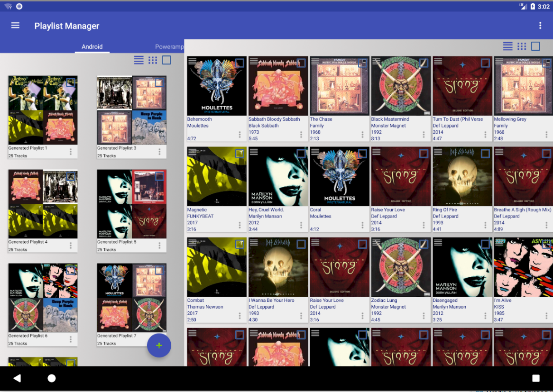Click 'Mellowing Grey' track title
Screen dimensions: 553x392
(510, 119)
